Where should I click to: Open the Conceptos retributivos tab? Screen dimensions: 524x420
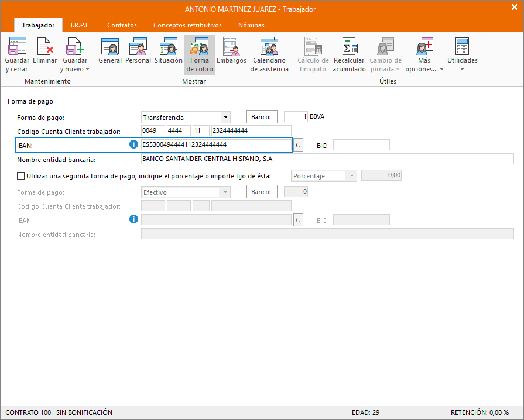point(187,25)
